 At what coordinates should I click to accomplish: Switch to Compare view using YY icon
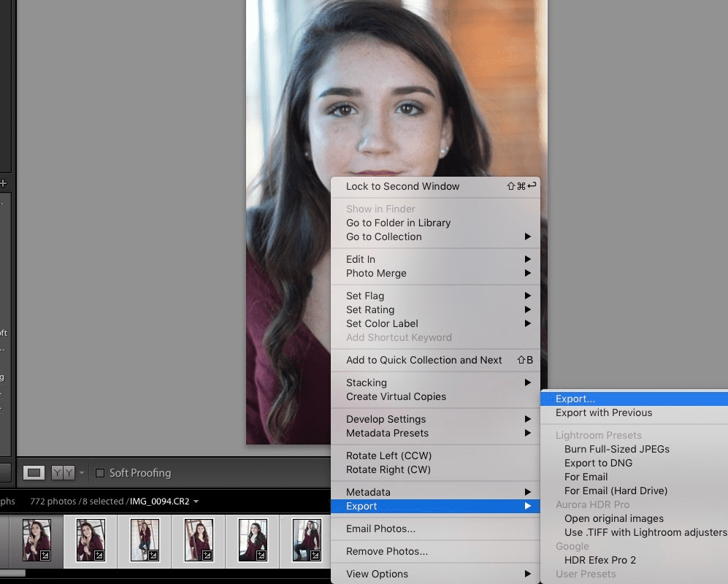62,473
